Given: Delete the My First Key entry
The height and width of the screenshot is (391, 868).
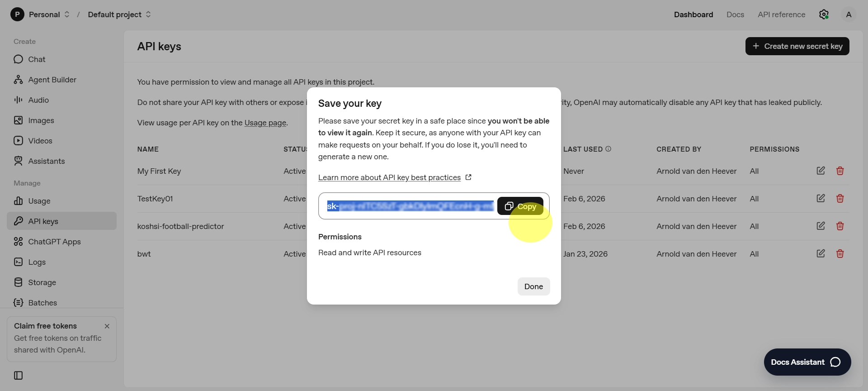Looking at the screenshot, I should pos(840,171).
